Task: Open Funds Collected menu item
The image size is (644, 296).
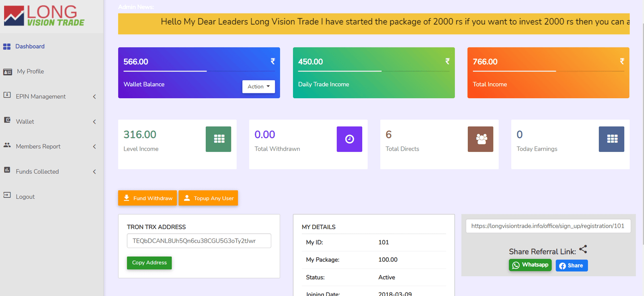Action: [x=37, y=172]
